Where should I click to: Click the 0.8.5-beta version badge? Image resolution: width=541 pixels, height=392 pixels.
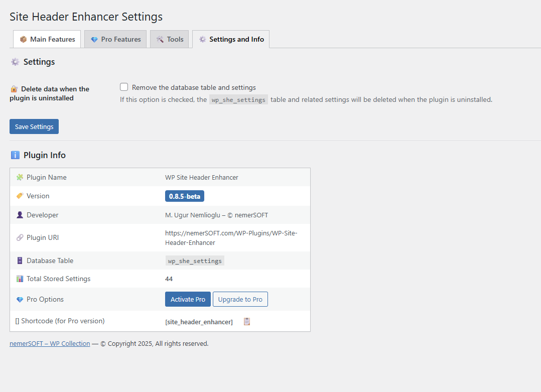[x=184, y=196]
